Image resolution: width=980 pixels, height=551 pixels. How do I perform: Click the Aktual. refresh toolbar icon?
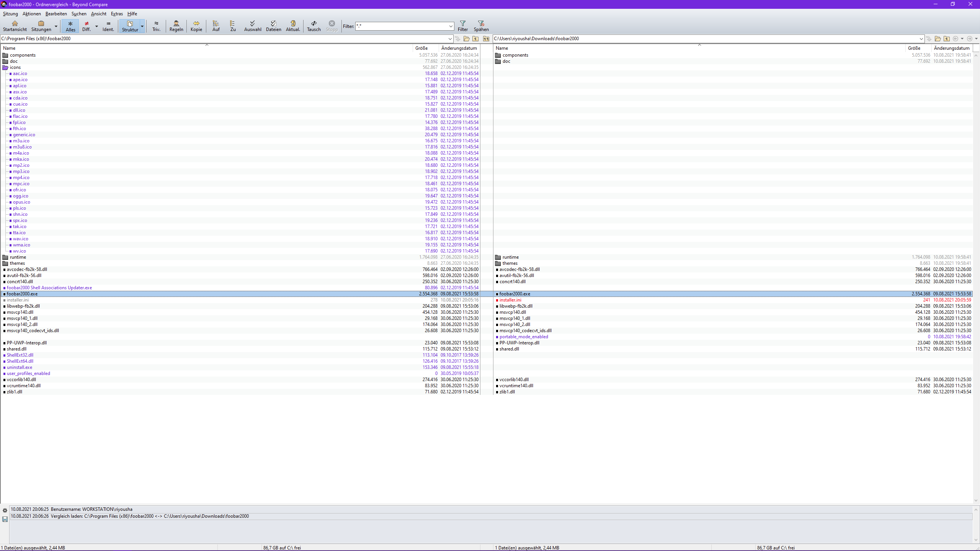coord(293,26)
